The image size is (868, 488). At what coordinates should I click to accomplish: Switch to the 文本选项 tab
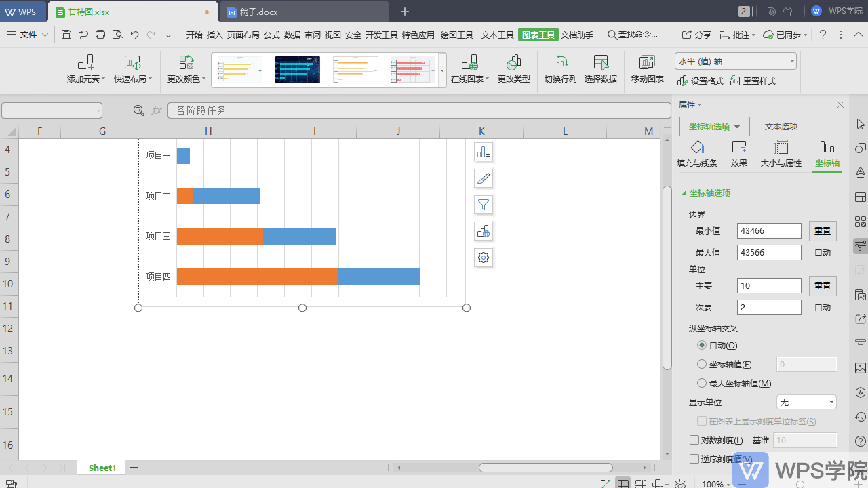coord(781,127)
